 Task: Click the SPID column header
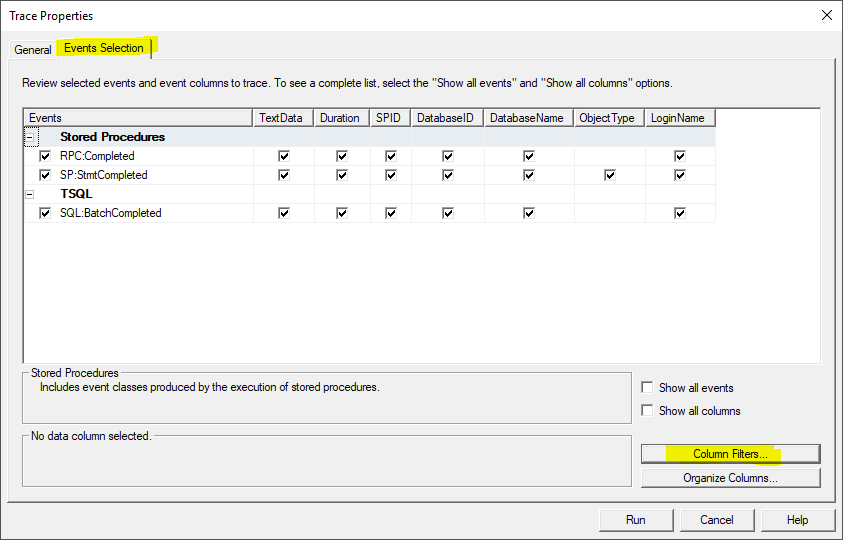tap(391, 118)
